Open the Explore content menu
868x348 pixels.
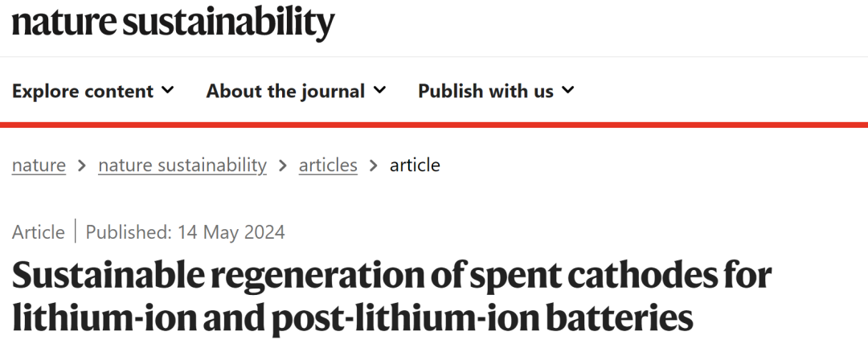[93, 91]
